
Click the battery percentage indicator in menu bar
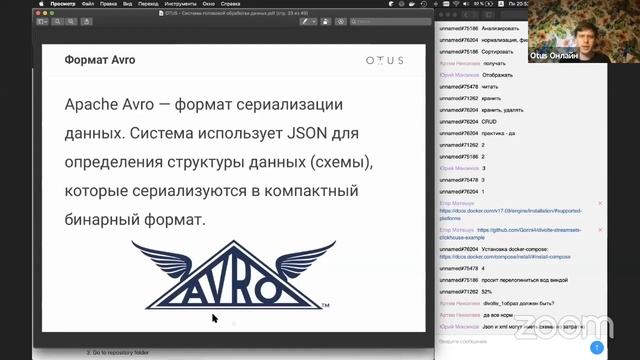(x=483, y=4)
